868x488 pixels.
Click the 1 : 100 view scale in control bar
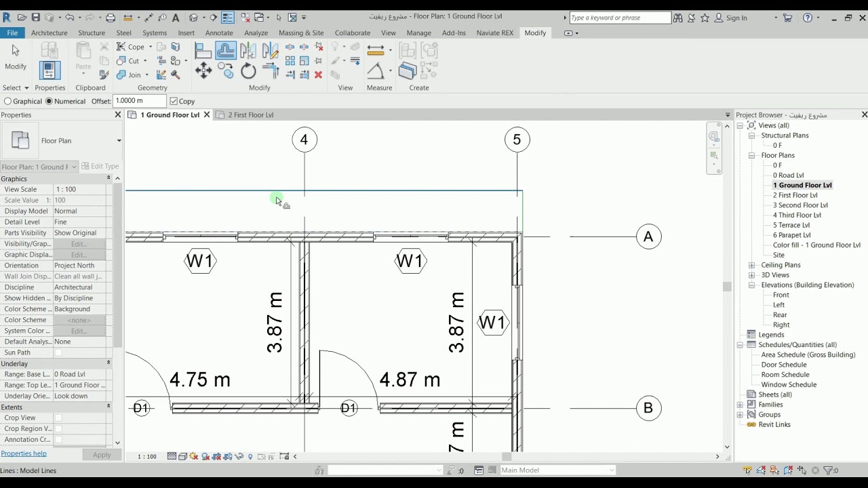(147, 456)
